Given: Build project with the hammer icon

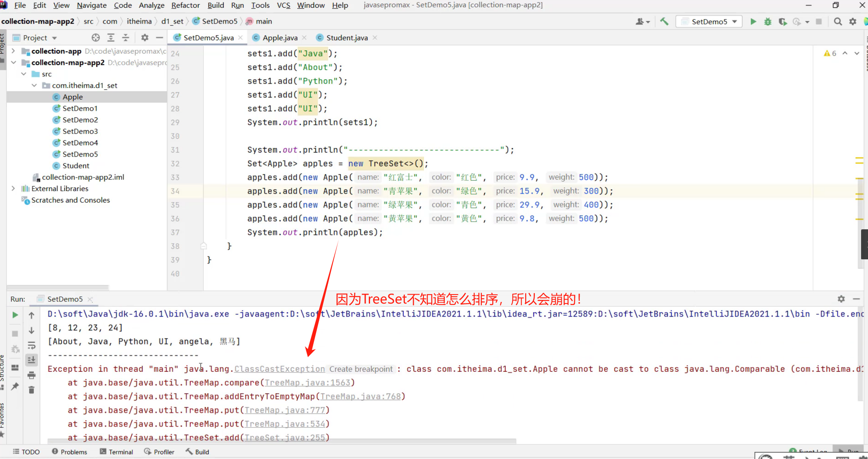Looking at the screenshot, I should tap(664, 22).
